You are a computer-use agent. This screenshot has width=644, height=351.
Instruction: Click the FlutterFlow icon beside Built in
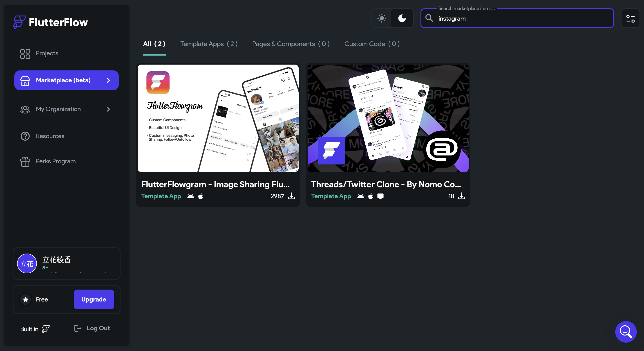pos(46,329)
